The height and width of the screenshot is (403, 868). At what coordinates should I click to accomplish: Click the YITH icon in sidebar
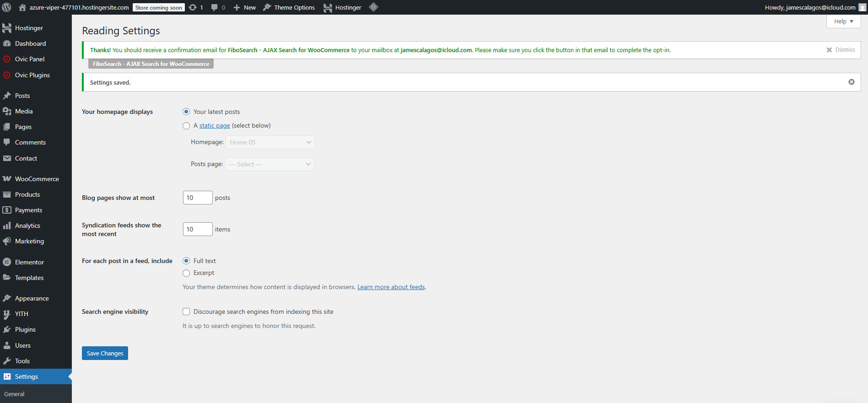click(x=7, y=314)
